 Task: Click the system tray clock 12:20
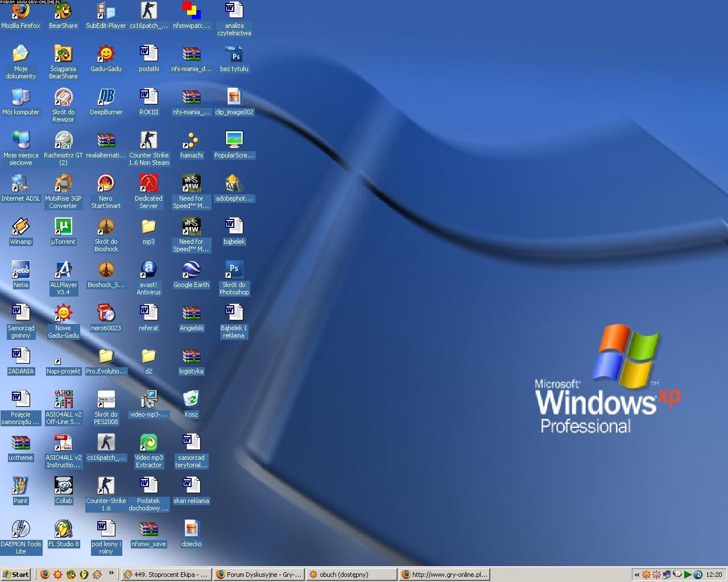714,575
